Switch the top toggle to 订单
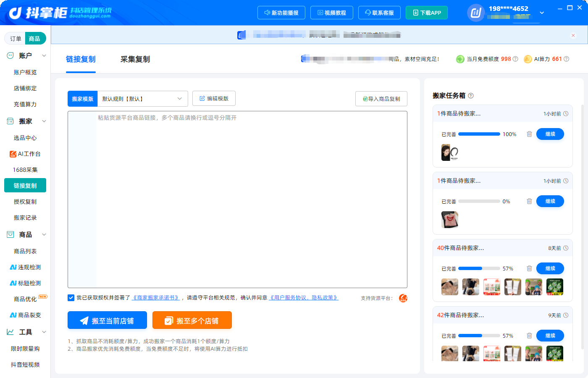 point(16,39)
